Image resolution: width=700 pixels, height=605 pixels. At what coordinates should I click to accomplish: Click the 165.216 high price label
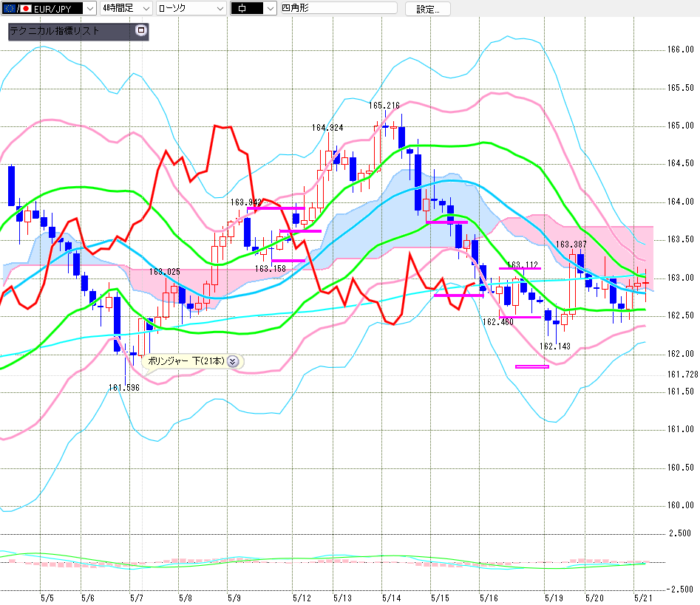pos(384,106)
